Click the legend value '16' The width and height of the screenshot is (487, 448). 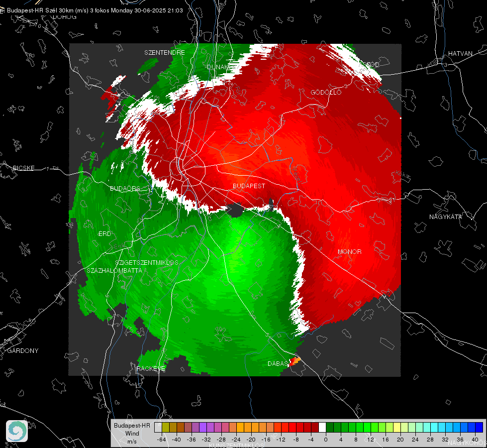(385, 440)
